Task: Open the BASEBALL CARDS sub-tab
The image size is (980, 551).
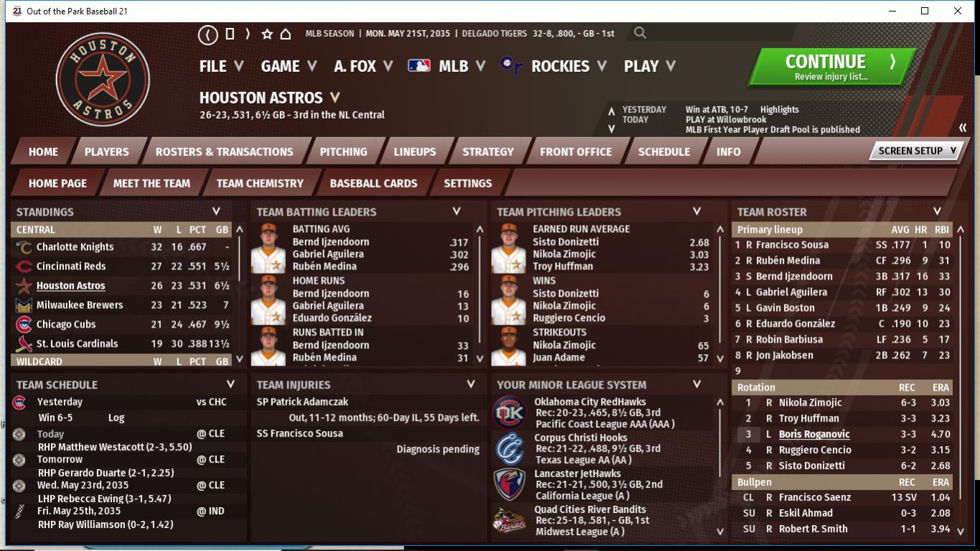Action: 373,183
